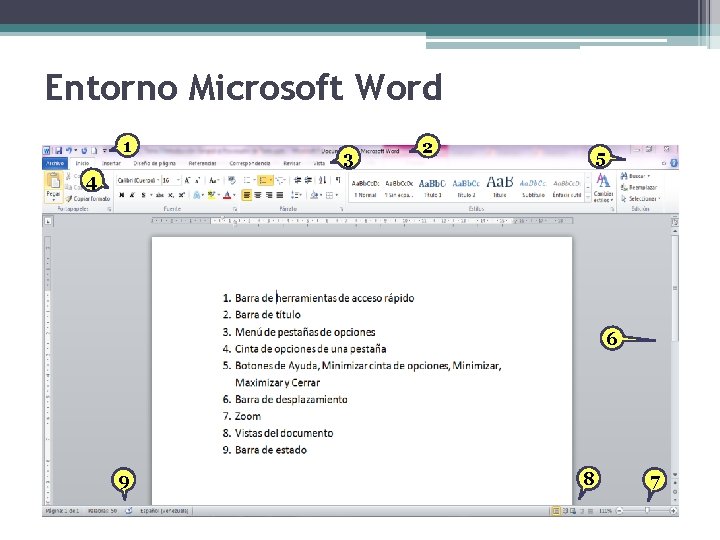Image resolution: width=720 pixels, height=540 pixels.
Task: Switch to the Vista tab
Action: click(319, 163)
